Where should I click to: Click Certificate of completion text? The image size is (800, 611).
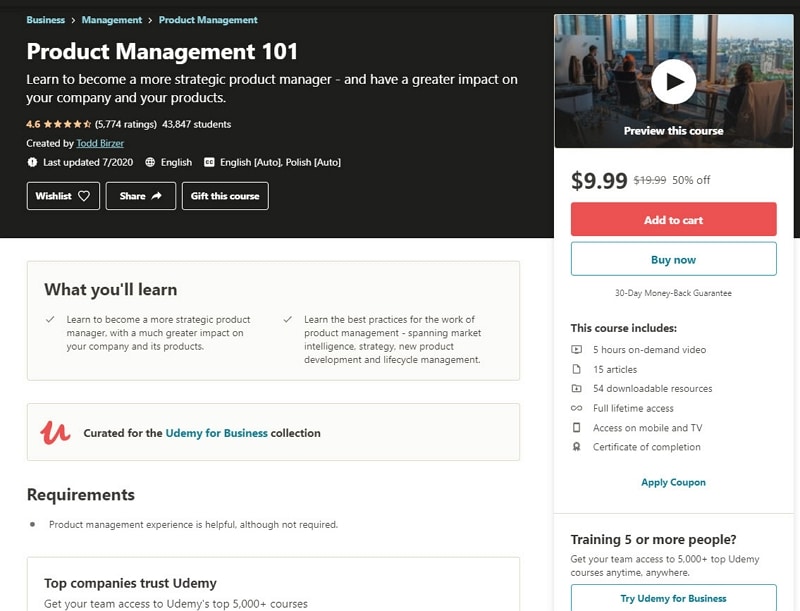pos(646,447)
